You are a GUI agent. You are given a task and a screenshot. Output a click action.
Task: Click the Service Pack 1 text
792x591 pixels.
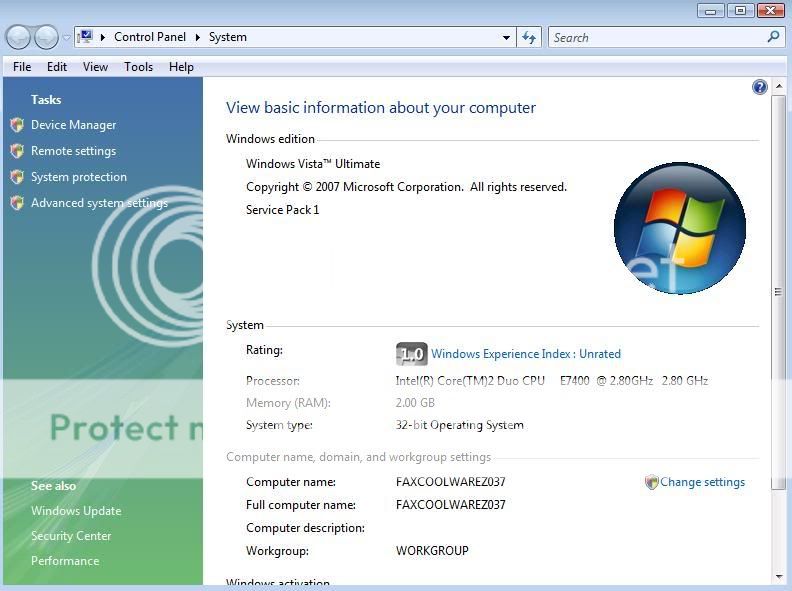(x=282, y=210)
